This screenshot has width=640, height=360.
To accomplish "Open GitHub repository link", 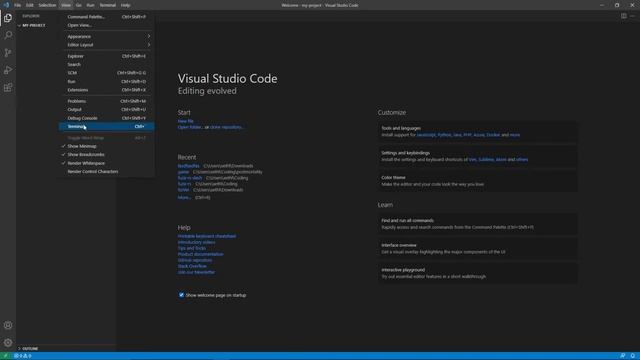I will click(x=195, y=260).
